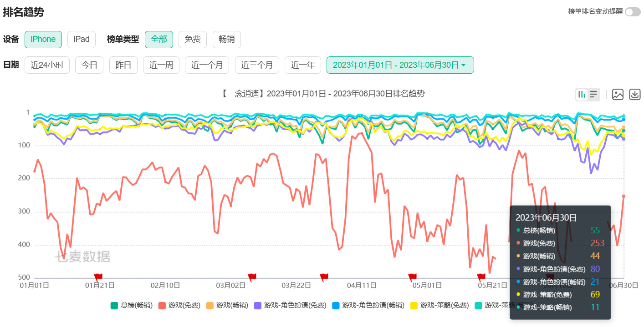Click the red flag marker near 05月01日
644x327 pixels.
point(412,277)
